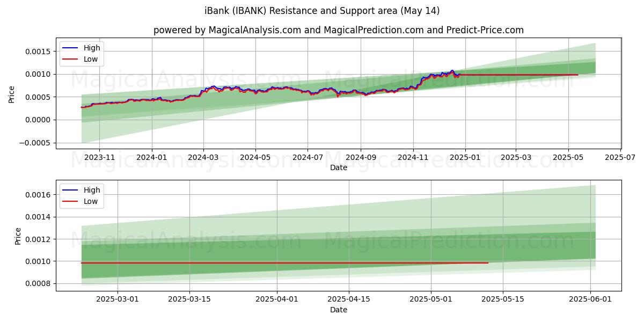Image resolution: width=644 pixels, height=322 pixels.
Task: Click the 0.0010 tick label on the lower chart
Action: 39,261
